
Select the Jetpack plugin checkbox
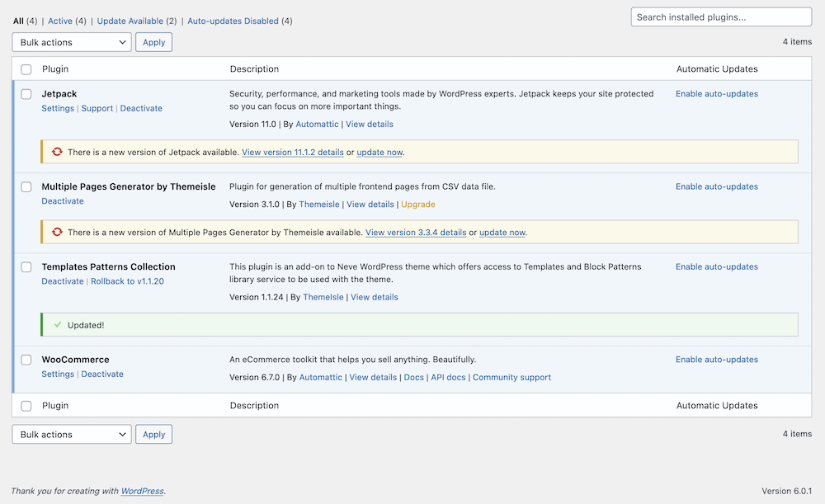coord(26,93)
